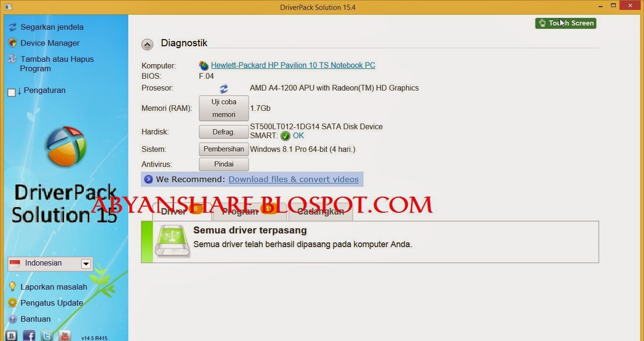Viewport: 644px width, 341px height.
Task: Click the Defrag. button
Action: tap(224, 132)
